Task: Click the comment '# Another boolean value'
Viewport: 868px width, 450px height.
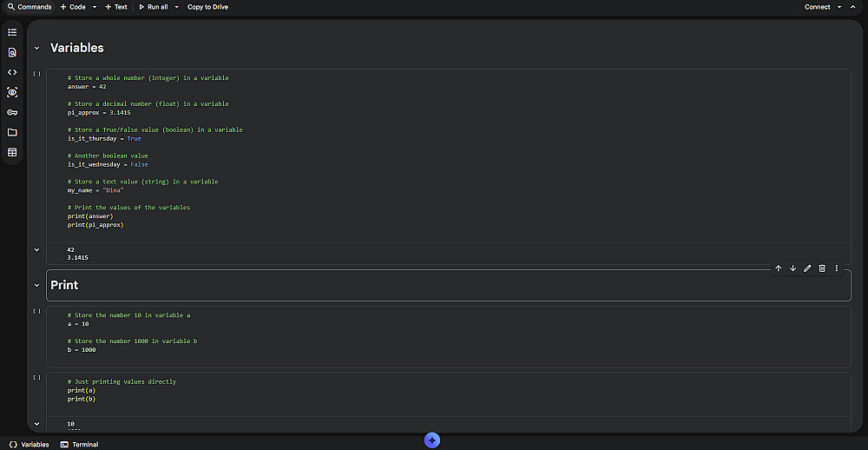Action: 108,156
